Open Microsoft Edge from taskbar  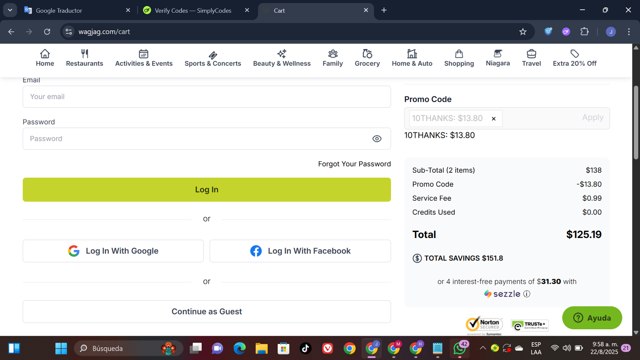pyautogui.click(x=240, y=348)
